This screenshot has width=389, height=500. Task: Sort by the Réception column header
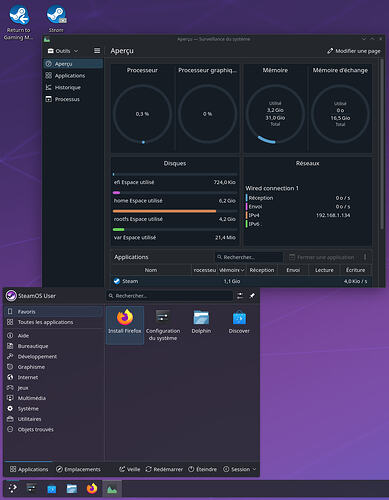point(262,270)
